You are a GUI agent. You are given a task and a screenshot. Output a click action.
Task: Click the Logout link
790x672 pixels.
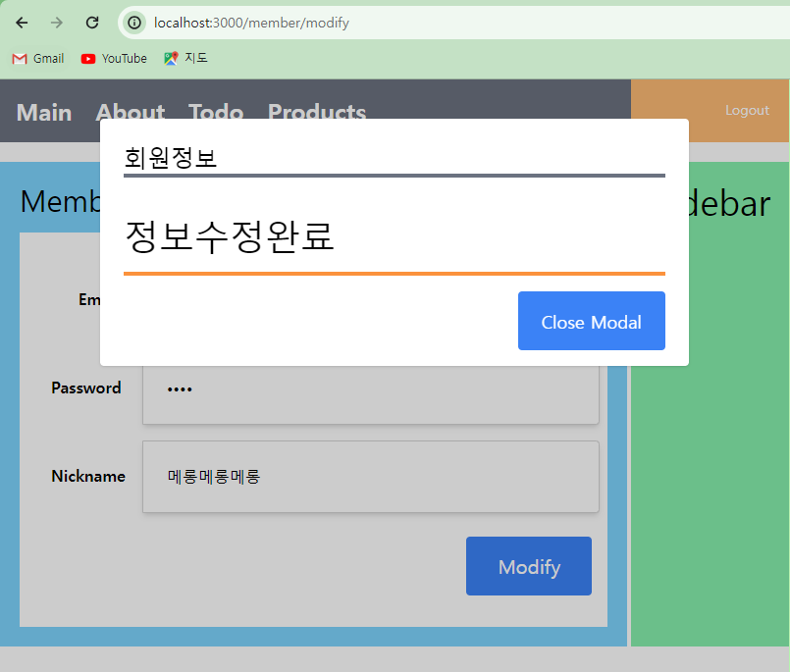pyautogui.click(x=747, y=110)
